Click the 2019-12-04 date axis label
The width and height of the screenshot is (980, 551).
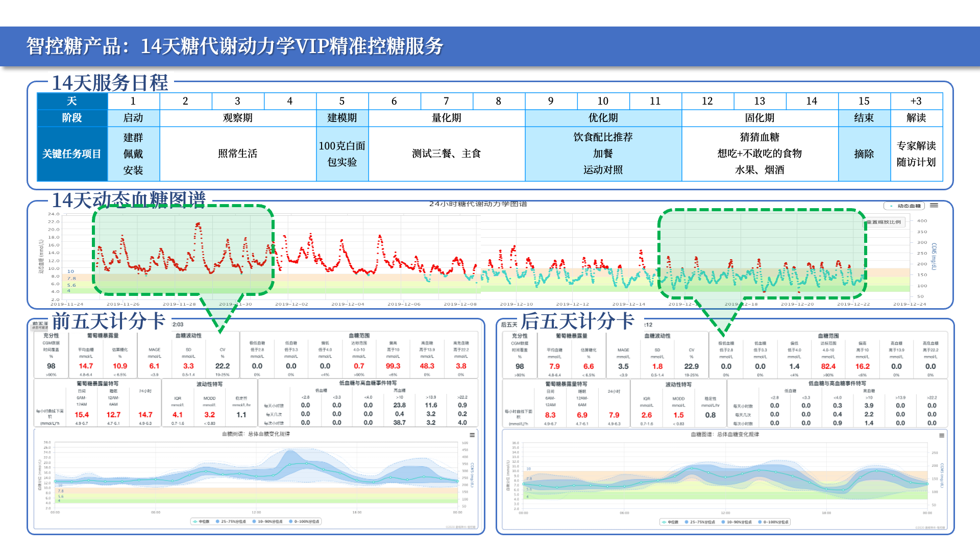click(348, 304)
